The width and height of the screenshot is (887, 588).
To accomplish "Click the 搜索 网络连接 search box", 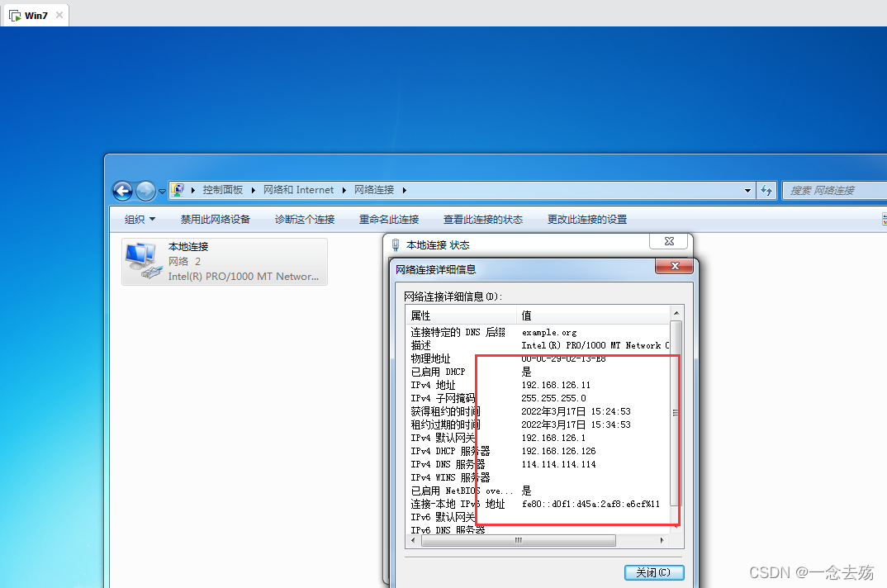I will click(834, 191).
